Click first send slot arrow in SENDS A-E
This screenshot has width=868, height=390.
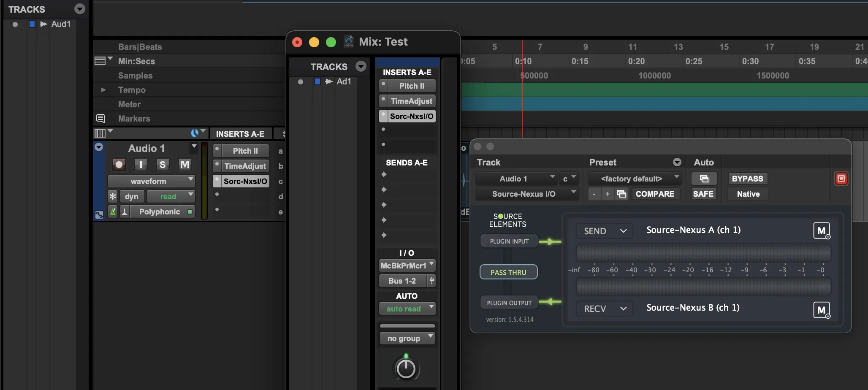384,174
